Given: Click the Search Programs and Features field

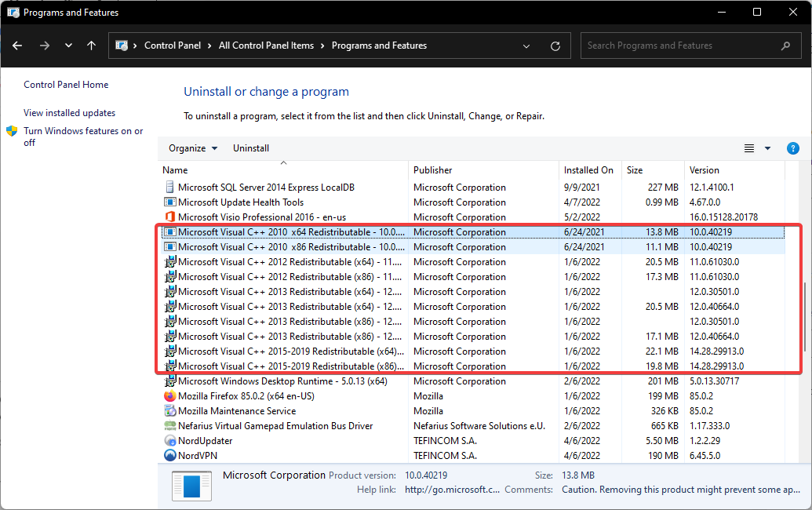Looking at the screenshot, I should pos(691,46).
